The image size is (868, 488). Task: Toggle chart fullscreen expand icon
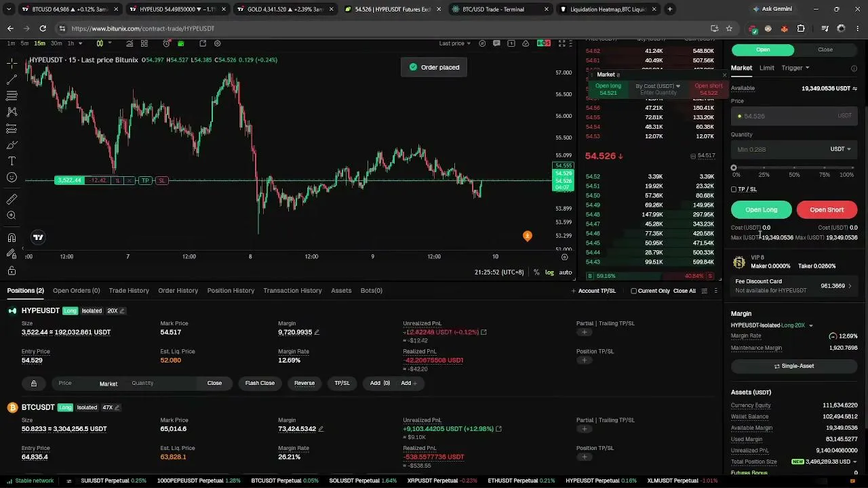pyautogui.click(x=561, y=43)
